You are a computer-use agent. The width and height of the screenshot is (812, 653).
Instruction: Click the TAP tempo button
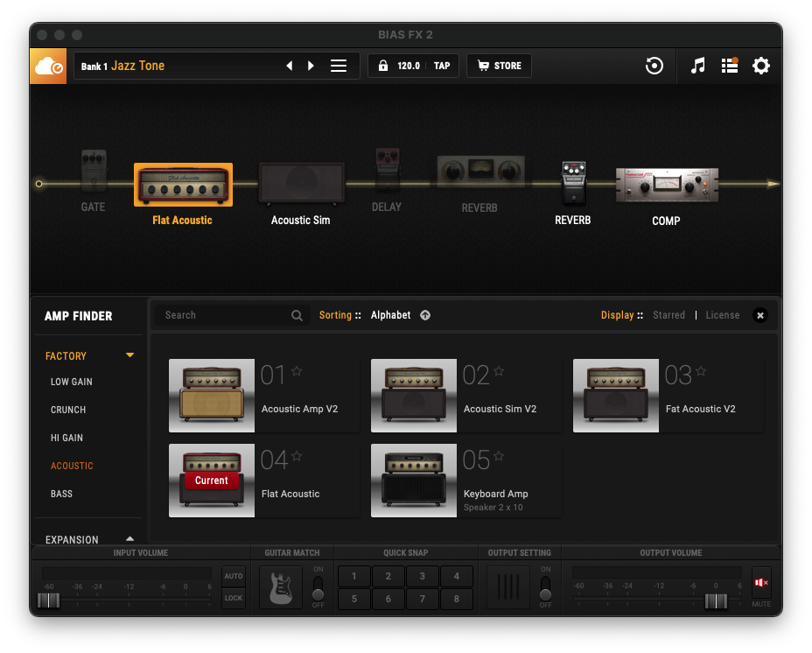click(442, 66)
